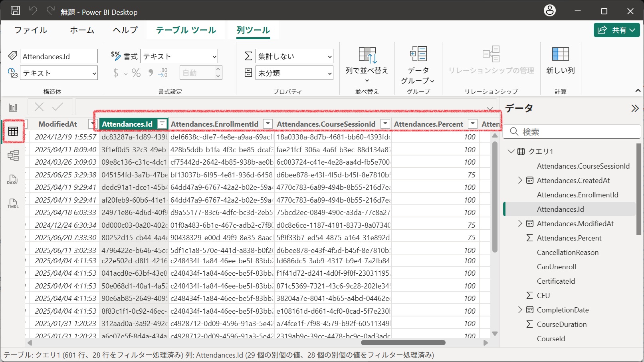Switch to report view in left sidebar
This screenshot has width=644, height=362.
[13, 107]
